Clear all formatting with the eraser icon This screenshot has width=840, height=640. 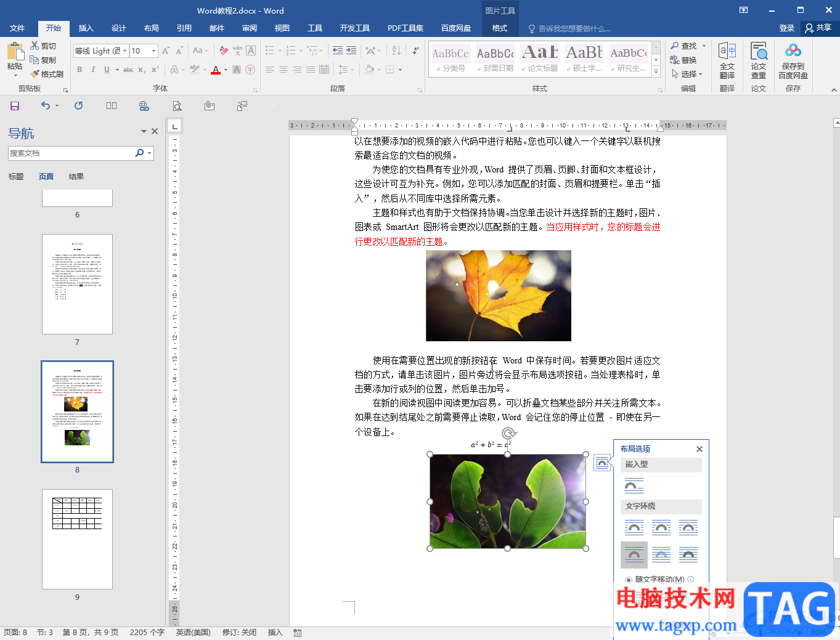point(224,51)
